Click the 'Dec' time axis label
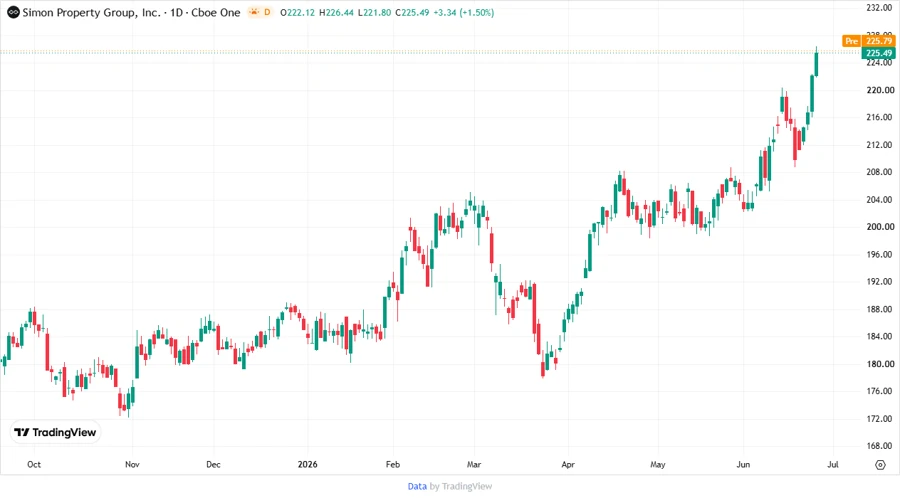The height and width of the screenshot is (498, 900). [213, 464]
